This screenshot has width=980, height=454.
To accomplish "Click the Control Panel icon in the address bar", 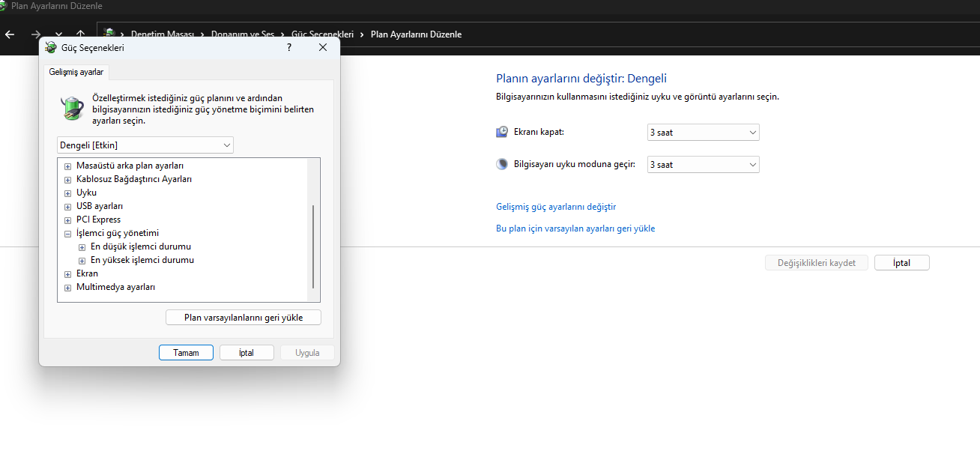I will [109, 34].
